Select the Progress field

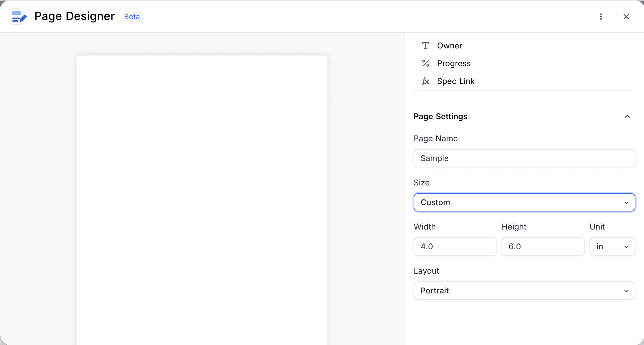click(524, 63)
